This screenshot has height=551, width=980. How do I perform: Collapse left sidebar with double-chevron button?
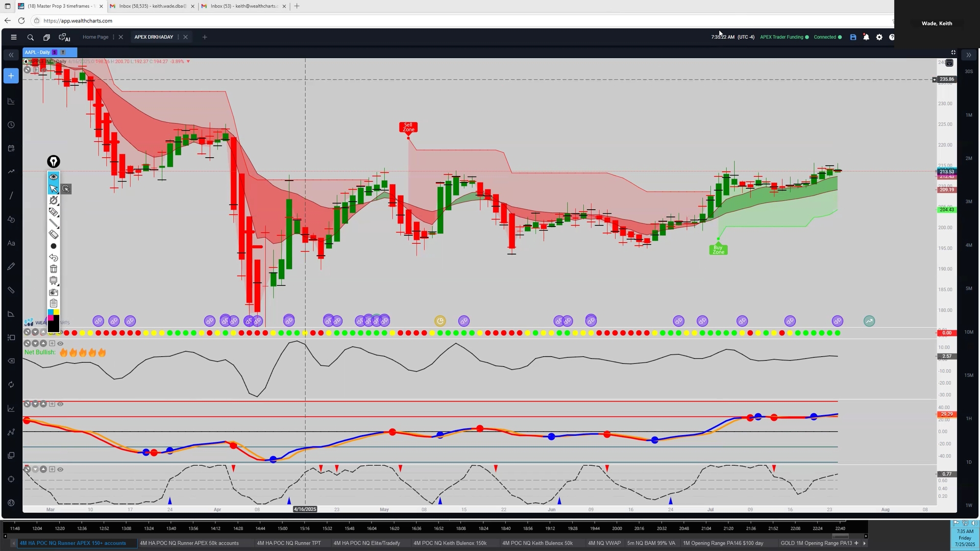pos(11,55)
